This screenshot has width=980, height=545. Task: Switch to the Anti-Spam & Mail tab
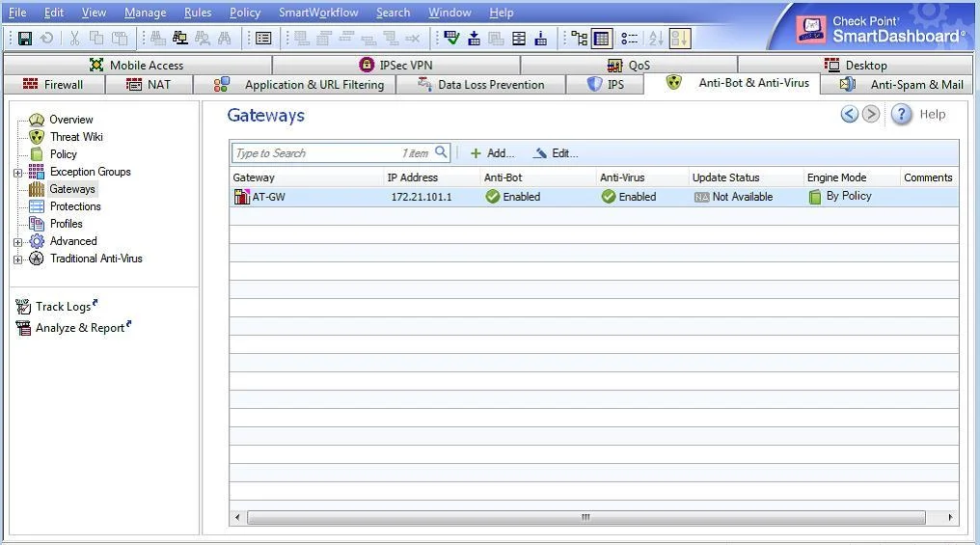coord(897,84)
